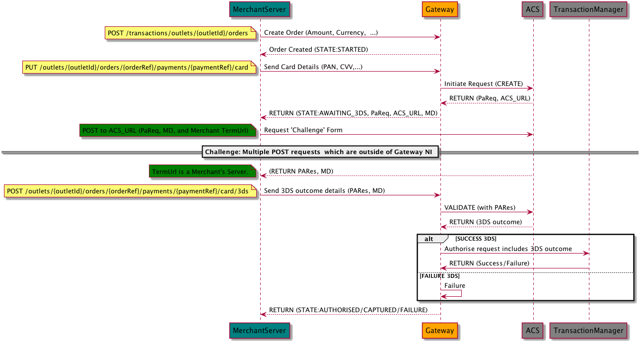Click the TransactionManager participant box in the diagram header

pos(588,9)
